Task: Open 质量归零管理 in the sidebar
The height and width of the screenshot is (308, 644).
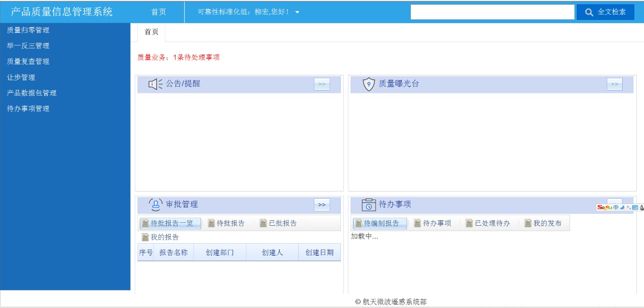Action: (x=28, y=30)
